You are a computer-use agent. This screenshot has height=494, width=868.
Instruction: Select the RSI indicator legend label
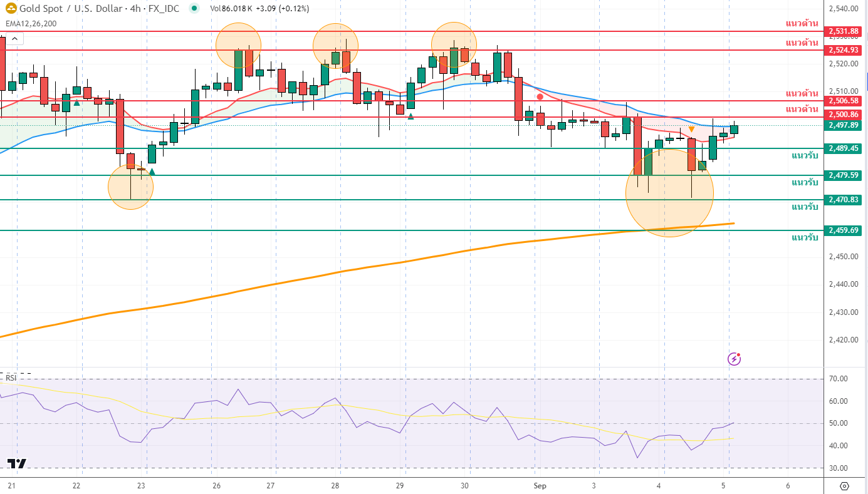point(11,378)
